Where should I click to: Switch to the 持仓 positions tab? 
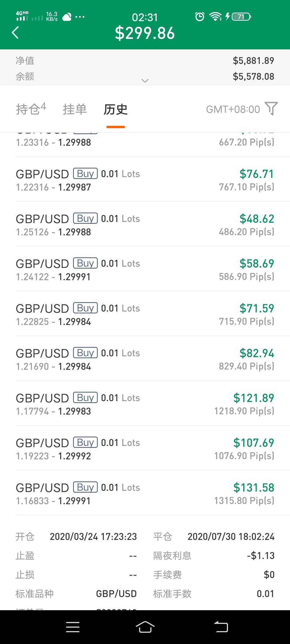coord(31,109)
